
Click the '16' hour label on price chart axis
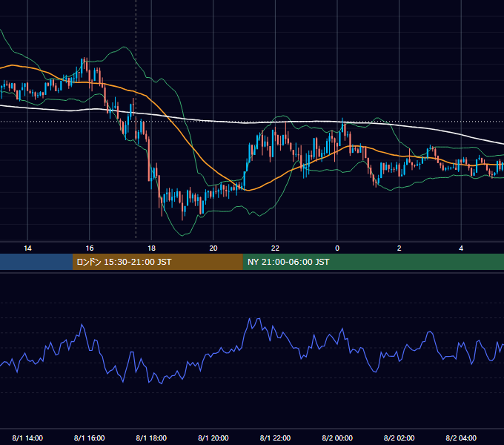coord(90,248)
